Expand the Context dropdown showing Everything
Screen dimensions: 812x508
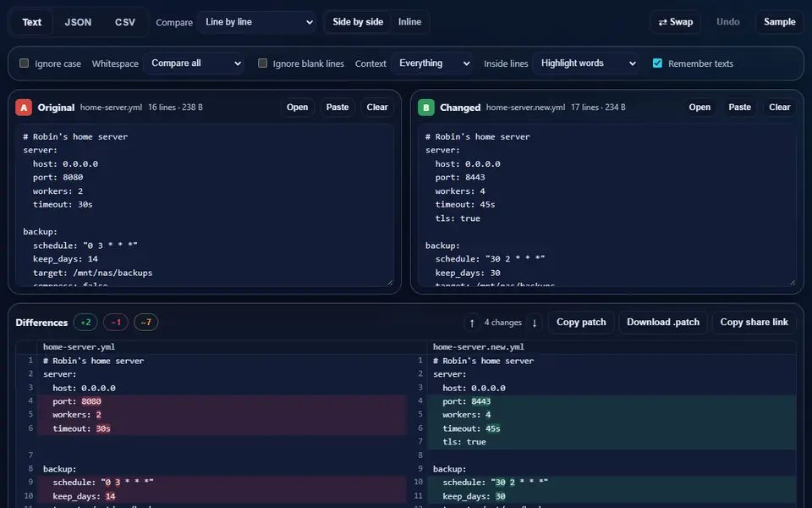tap(432, 63)
